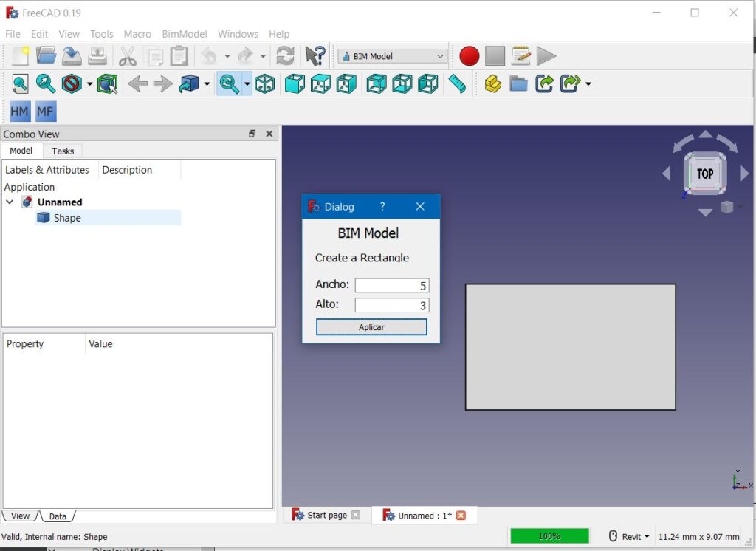Open the Revit navigation style dropdown

click(629, 536)
